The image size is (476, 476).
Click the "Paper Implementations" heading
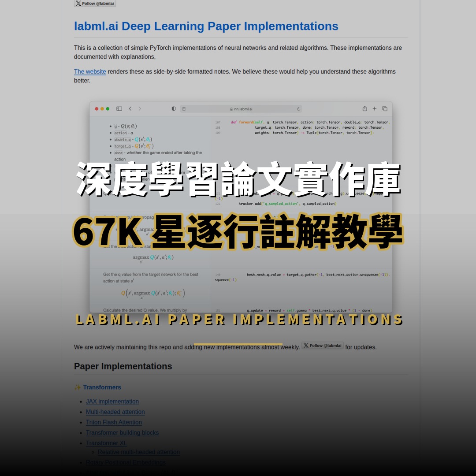tap(123, 366)
